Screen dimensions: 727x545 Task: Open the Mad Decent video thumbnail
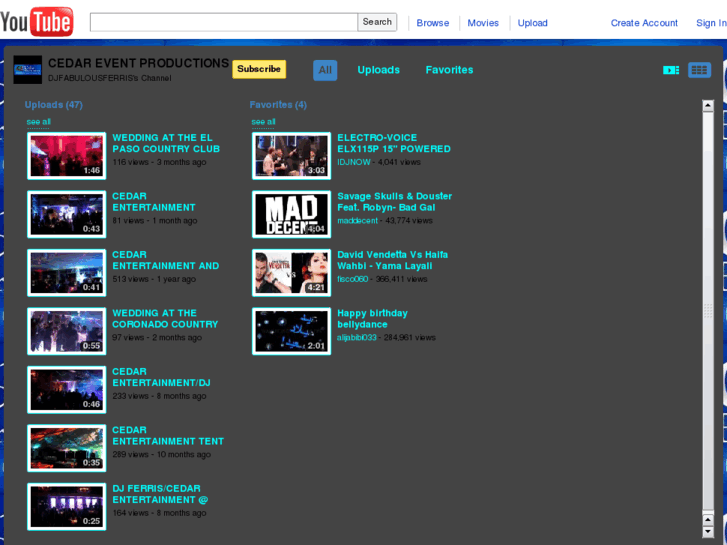(x=292, y=214)
